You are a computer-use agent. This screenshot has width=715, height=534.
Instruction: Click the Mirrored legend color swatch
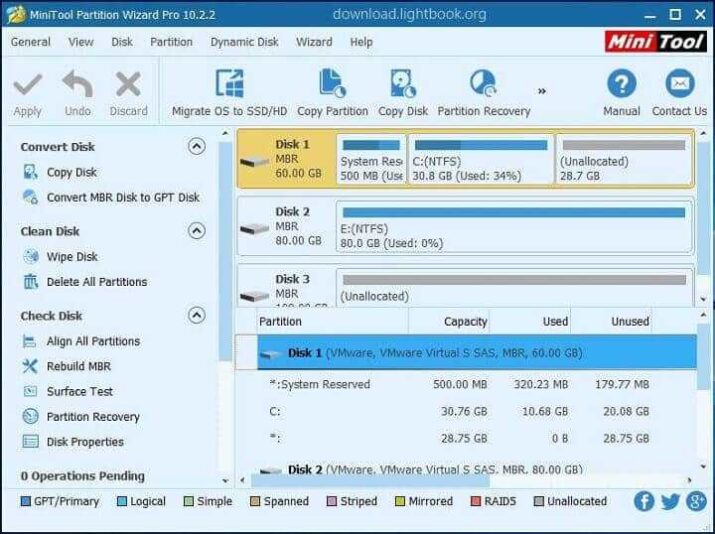399,501
